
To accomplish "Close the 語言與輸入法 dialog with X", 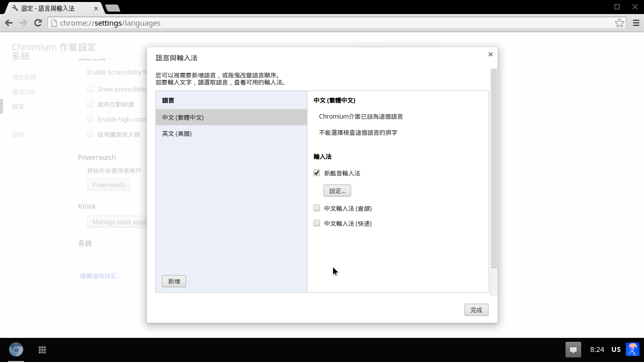I will [x=490, y=54].
